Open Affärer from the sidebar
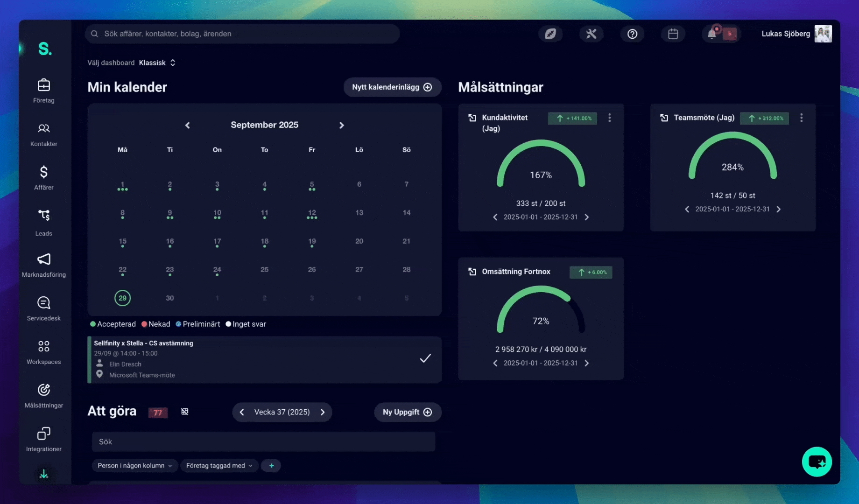The image size is (859, 504). tap(44, 178)
